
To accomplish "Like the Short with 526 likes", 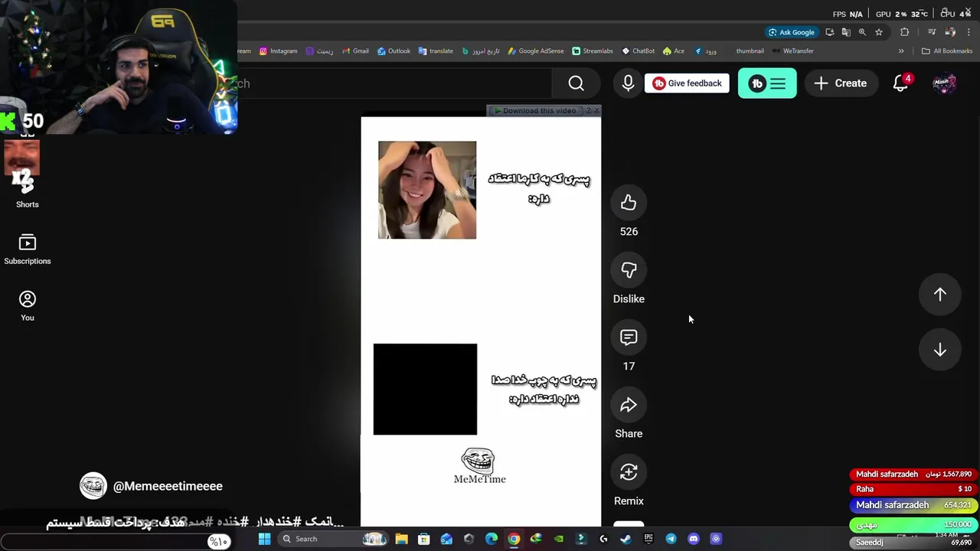I will click(x=629, y=203).
